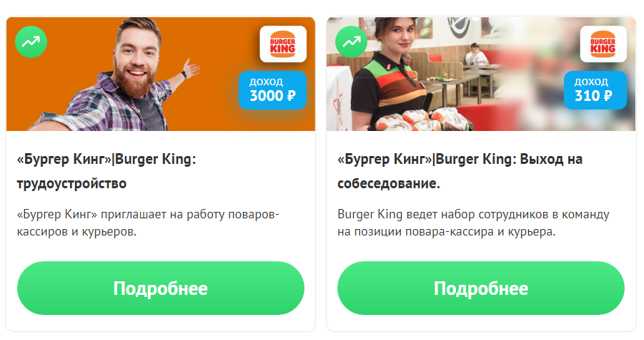
Task: Click the 3000 ₽ income badge
Action: coord(273,90)
